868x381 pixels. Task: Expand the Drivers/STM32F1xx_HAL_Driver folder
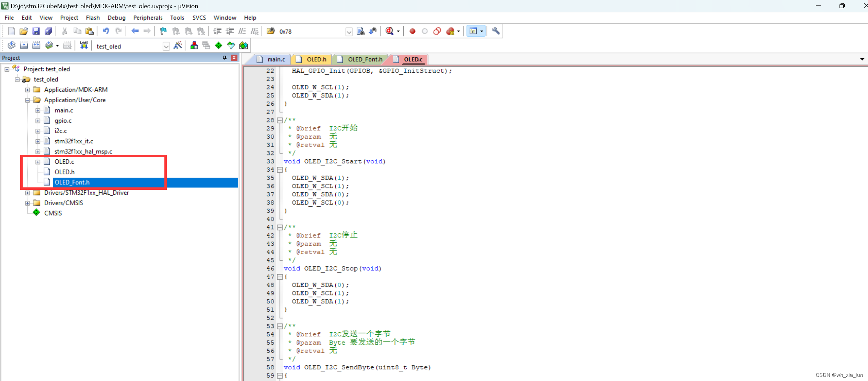tap(28, 193)
